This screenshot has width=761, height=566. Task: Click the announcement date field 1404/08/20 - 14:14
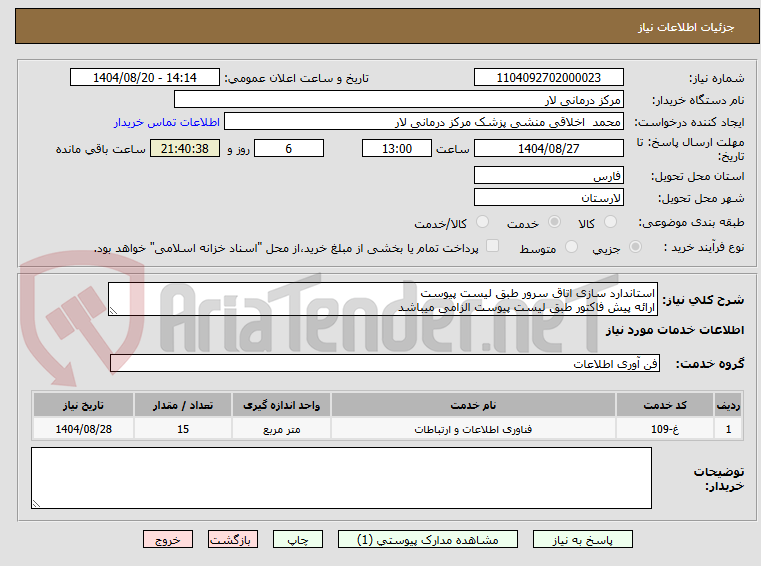click(x=145, y=78)
